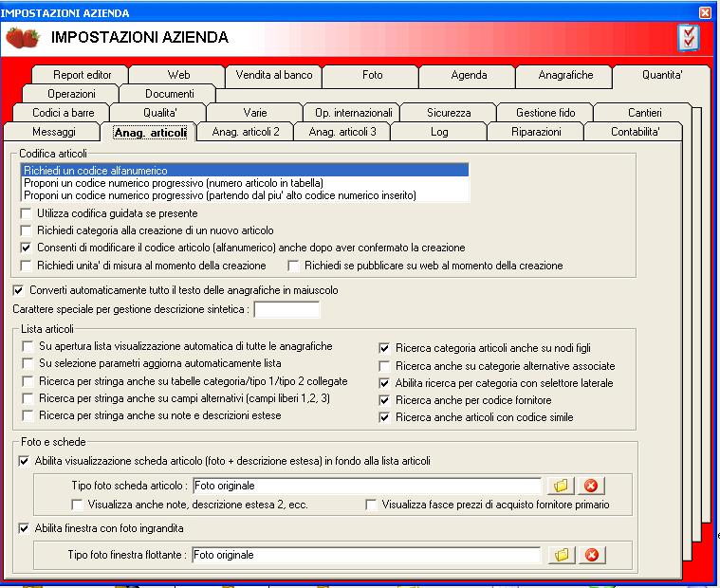This screenshot has height=588, width=720.
Task: Switch to Anag. articoli 3 tab
Action: pos(342,132)
